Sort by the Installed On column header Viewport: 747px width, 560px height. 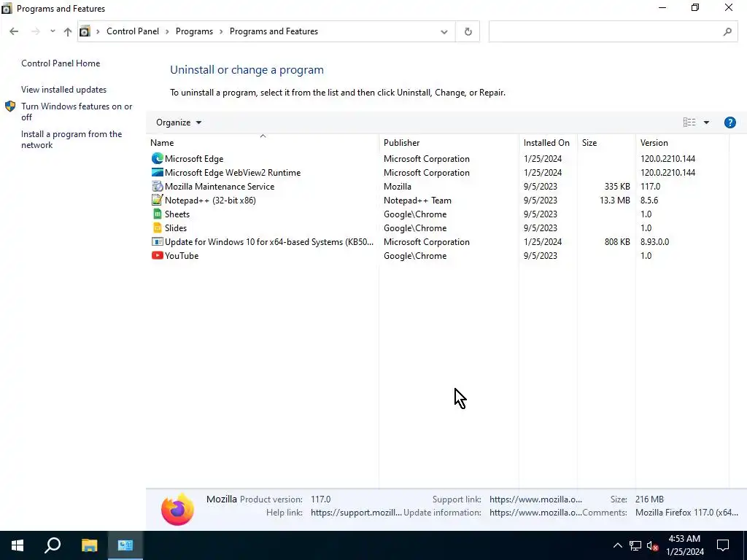tap(548, 142)
